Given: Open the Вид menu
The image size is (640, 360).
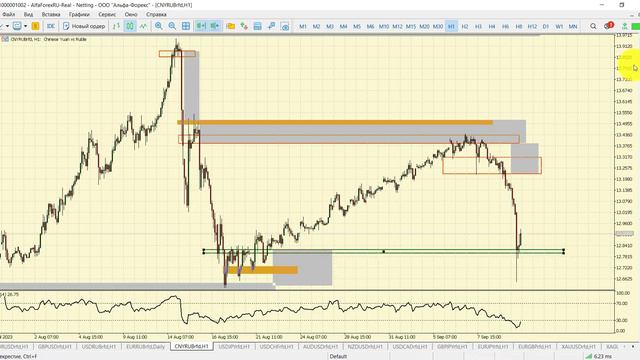Looking at the screenshot, I should (x=28, y=14).
